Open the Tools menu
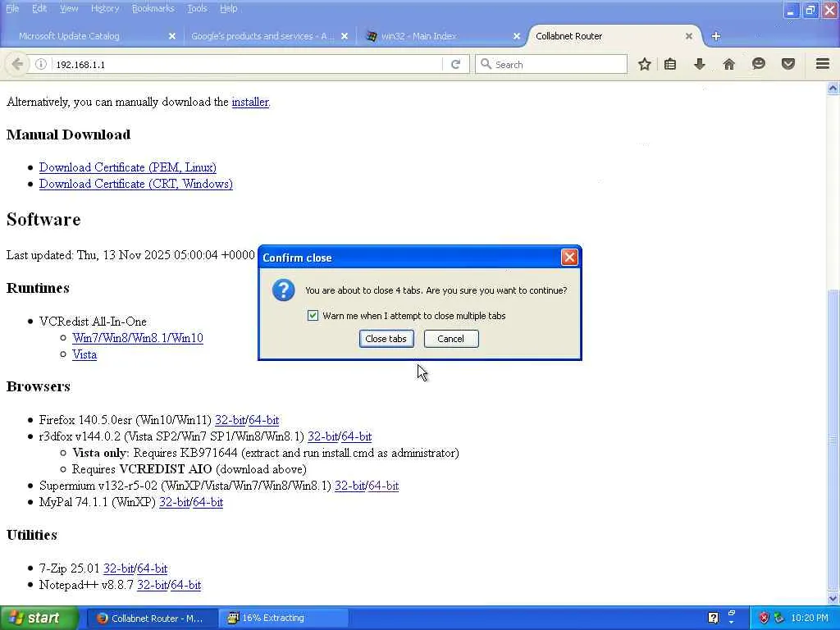 tap(197, 8)
